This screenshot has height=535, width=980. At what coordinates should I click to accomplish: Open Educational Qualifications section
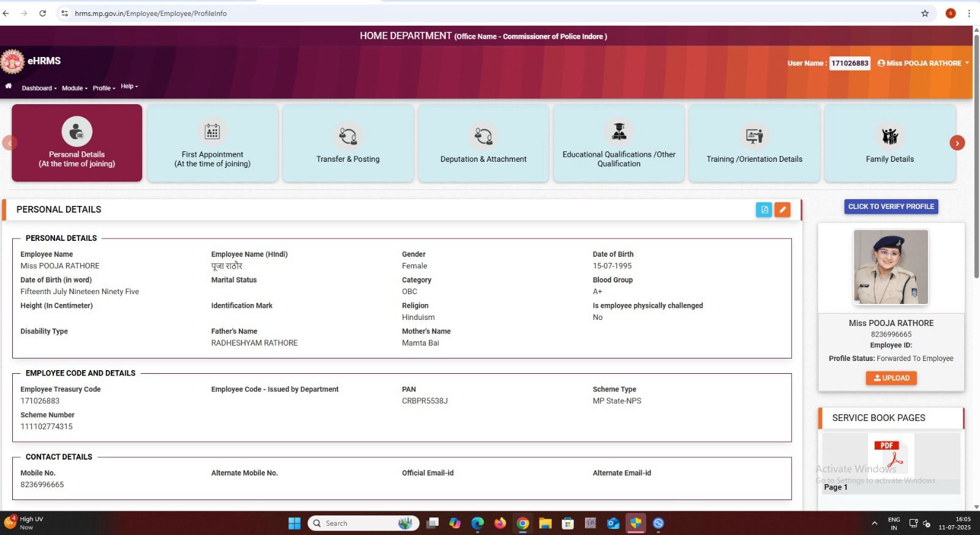(619, 143)
